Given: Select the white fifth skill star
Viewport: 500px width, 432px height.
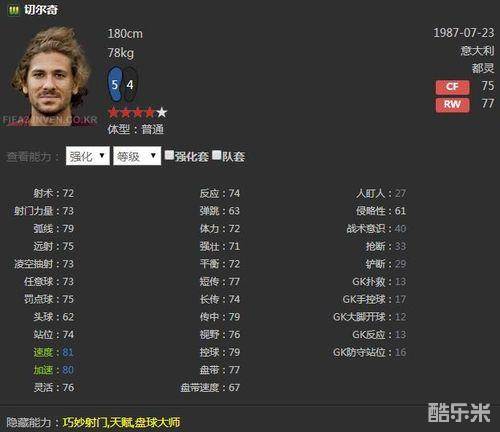Looking at the screenshot, I should point(162,113).
